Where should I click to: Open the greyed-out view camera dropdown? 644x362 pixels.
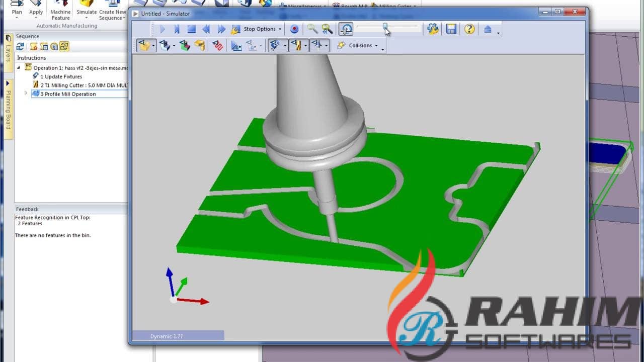(x=261, y=46)
